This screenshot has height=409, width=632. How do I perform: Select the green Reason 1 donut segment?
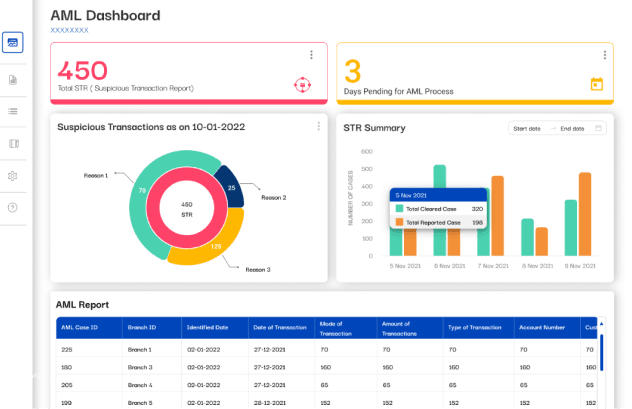click(142, 191)
